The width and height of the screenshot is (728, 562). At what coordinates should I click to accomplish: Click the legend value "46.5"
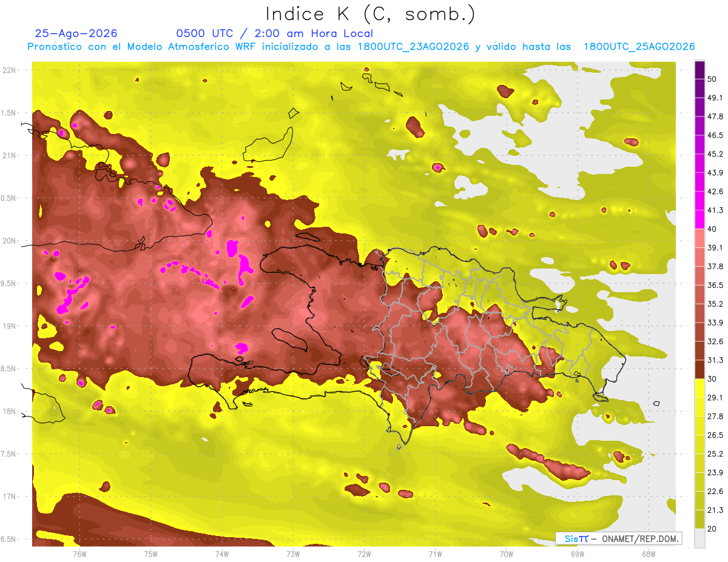coord(715,135)
